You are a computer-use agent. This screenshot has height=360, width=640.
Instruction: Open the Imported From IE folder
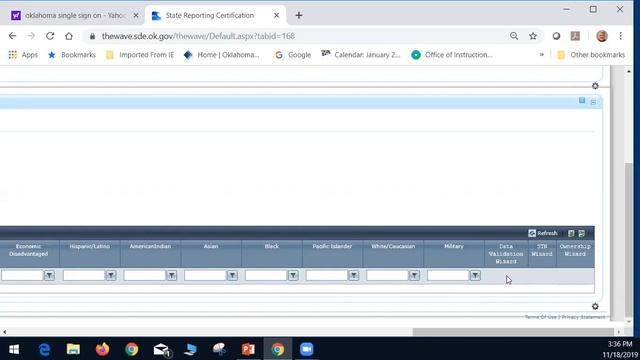[x=140, y=55]
